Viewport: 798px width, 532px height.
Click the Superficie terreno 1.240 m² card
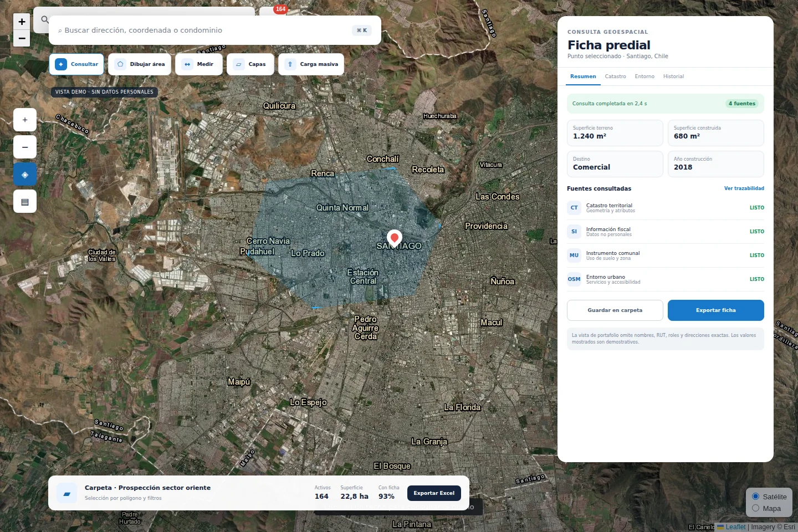coord(615,133)
